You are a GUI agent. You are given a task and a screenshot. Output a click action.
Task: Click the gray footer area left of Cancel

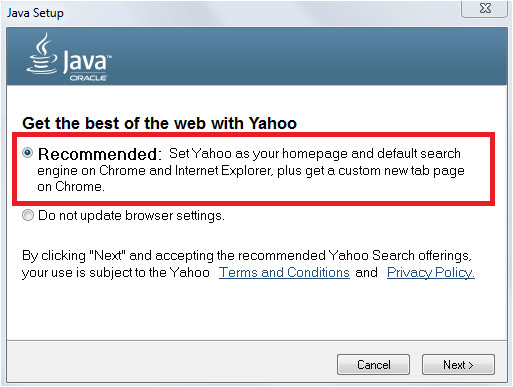click(x=170, y=363)
